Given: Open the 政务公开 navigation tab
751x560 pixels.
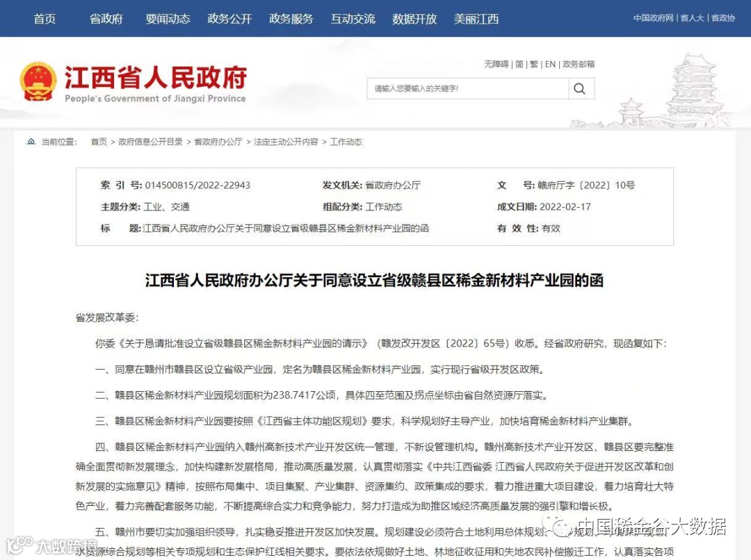Looking at the screenshot, I should tap(229, 19).
